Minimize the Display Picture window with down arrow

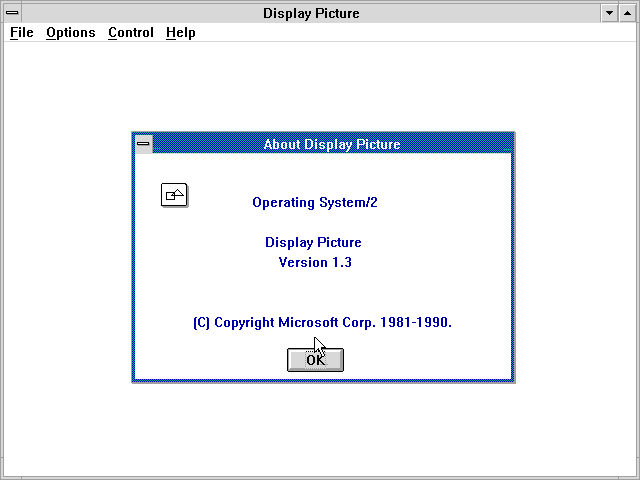[x=609, y=13]
